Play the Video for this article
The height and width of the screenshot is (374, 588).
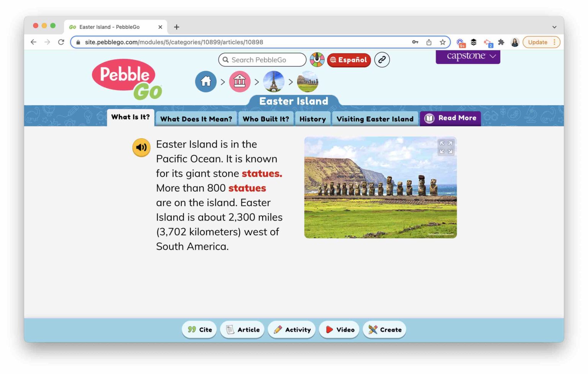pyautogui.click(x=339, y=329)
